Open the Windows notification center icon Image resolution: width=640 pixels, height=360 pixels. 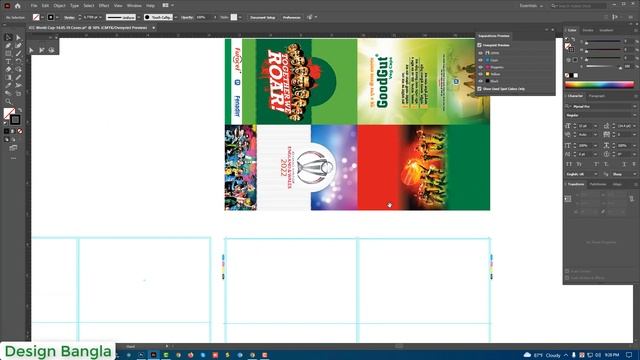click(629, 355)
